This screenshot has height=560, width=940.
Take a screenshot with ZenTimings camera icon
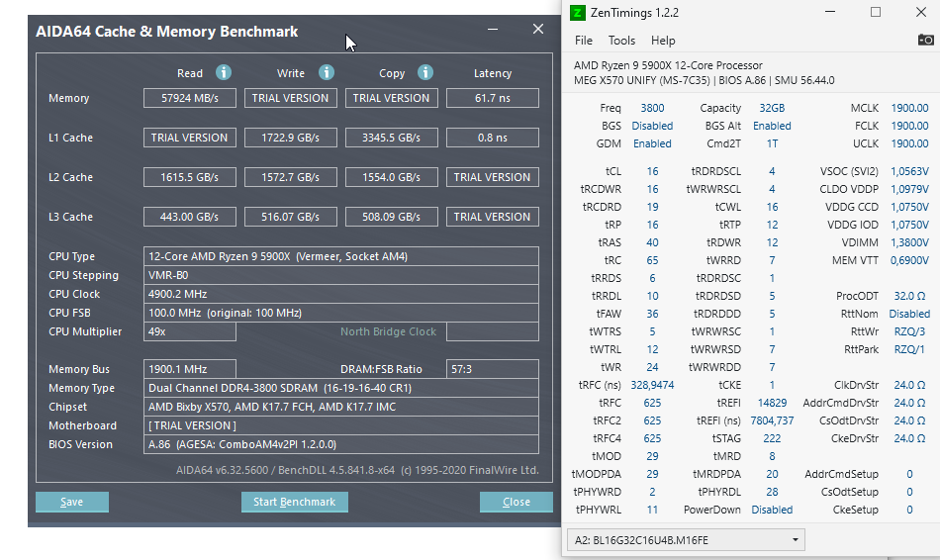click(x=925, y=41)
